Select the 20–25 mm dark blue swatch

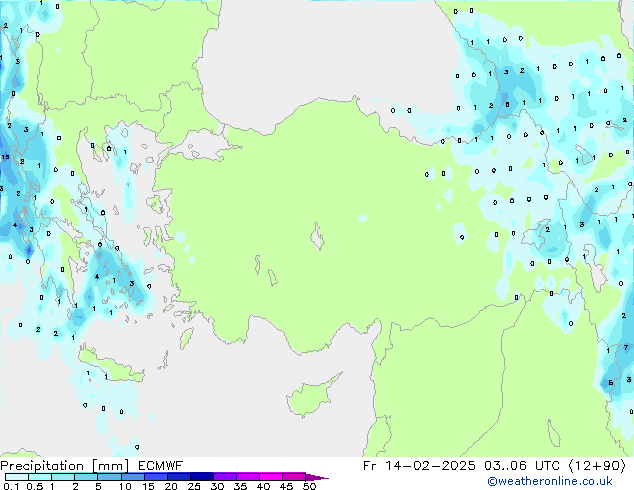[179, 477]
